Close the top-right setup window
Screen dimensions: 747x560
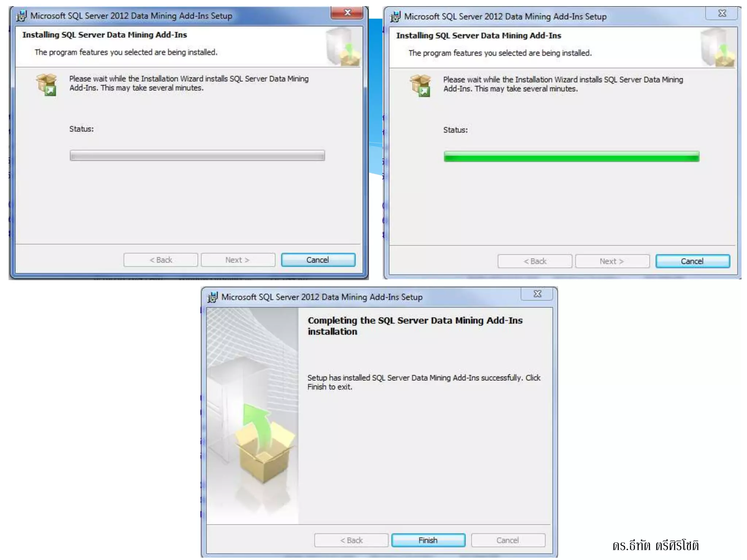click(722, 13)
